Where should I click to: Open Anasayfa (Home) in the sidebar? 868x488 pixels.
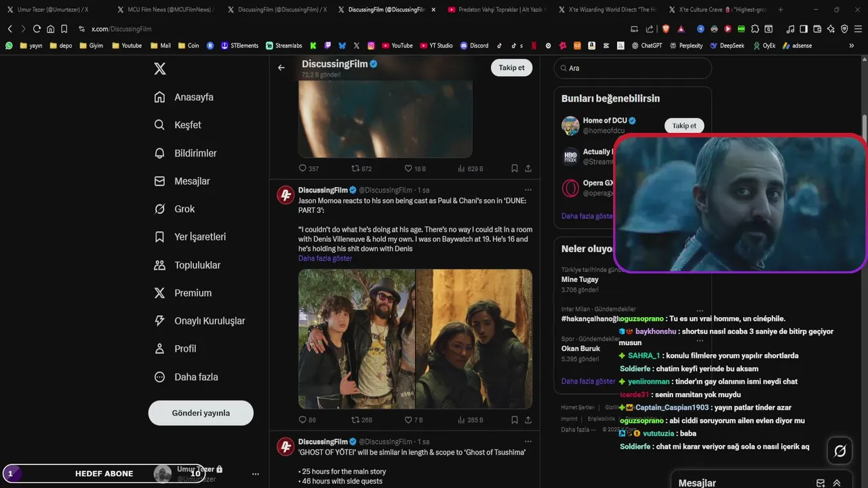point(184,97)
